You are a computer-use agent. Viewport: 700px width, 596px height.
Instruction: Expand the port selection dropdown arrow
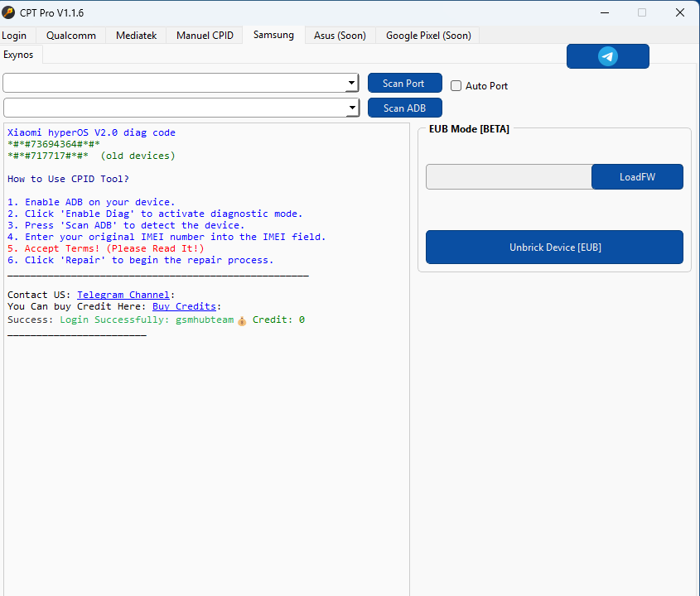tap(352, 83)
